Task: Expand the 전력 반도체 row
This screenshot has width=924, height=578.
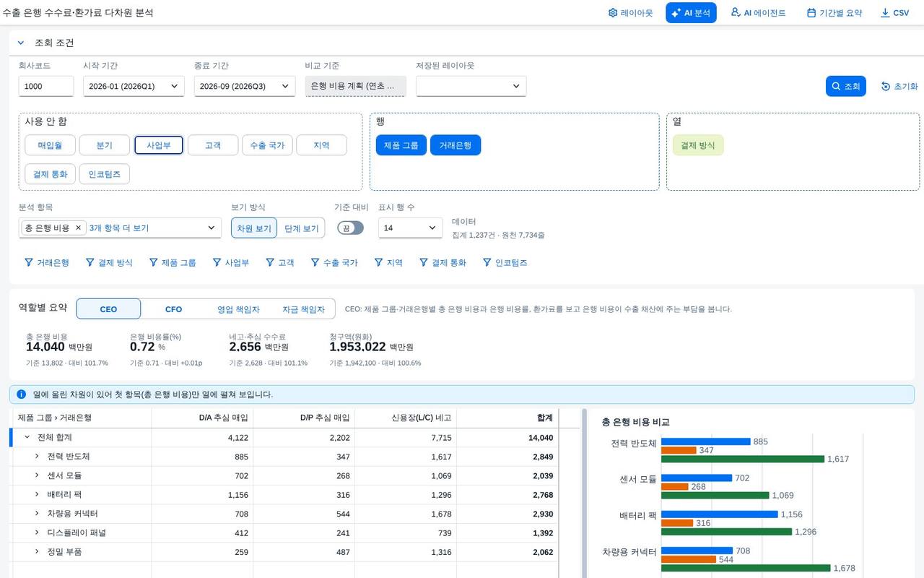Action: [x=37, y=457]
